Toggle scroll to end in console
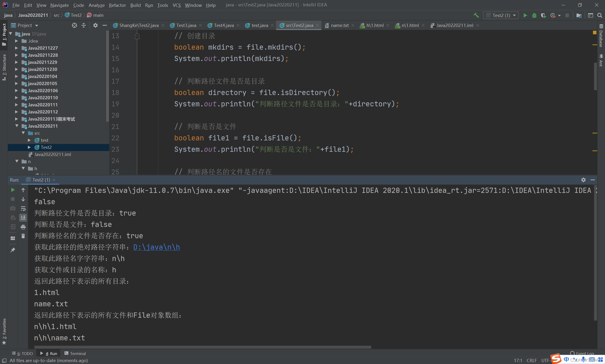605x364 pixels. pos(23,217)
